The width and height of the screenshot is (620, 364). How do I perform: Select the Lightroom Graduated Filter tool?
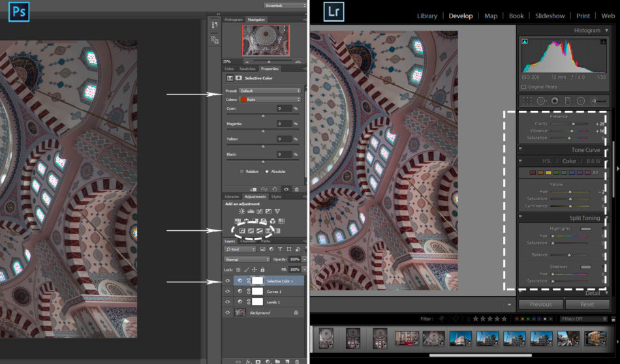tap(566, 100)
